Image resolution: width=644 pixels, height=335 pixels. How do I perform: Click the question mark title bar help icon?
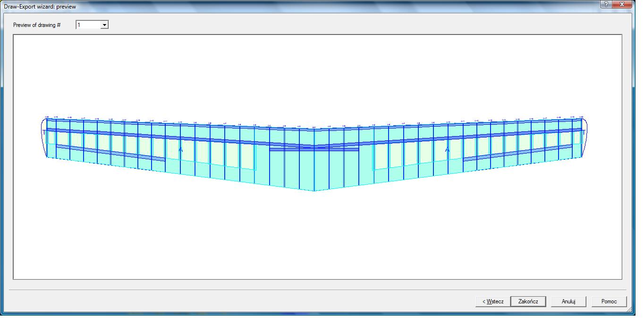606,5
